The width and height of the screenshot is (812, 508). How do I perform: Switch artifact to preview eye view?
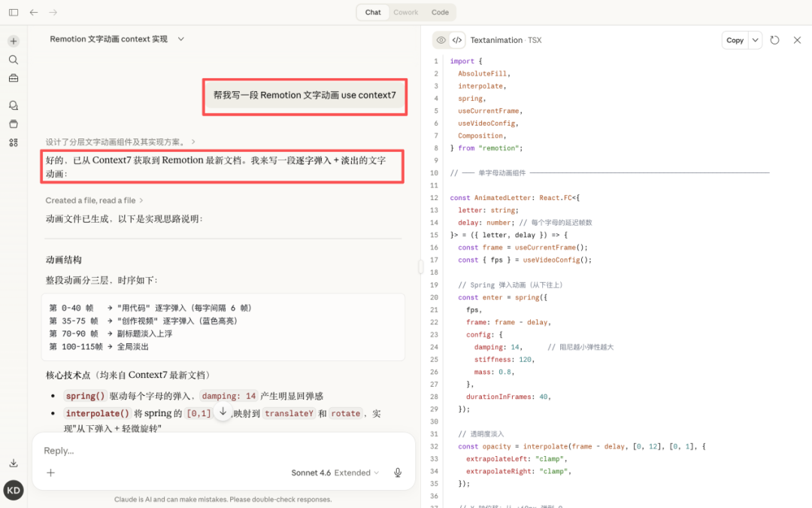tap(441, 40)
